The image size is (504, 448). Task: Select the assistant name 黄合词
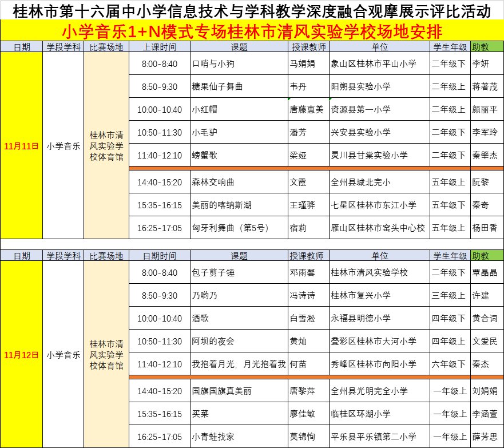[484, 319]
